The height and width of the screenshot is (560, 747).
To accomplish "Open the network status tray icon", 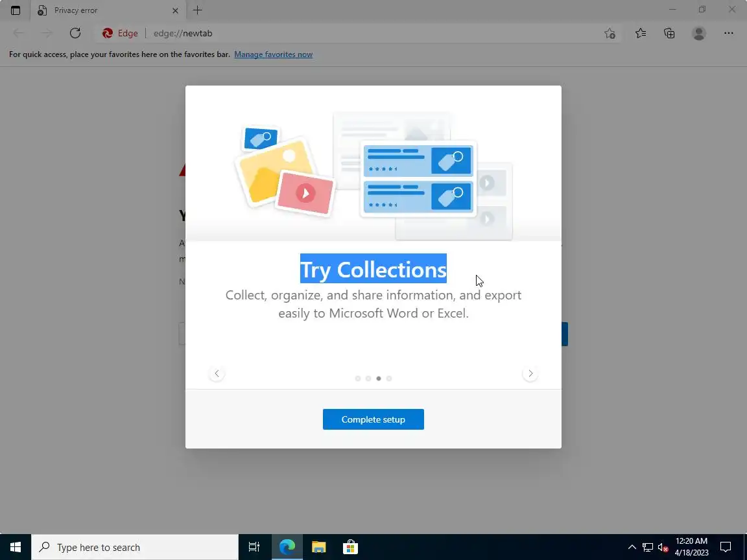I will (x=647, y=547).
